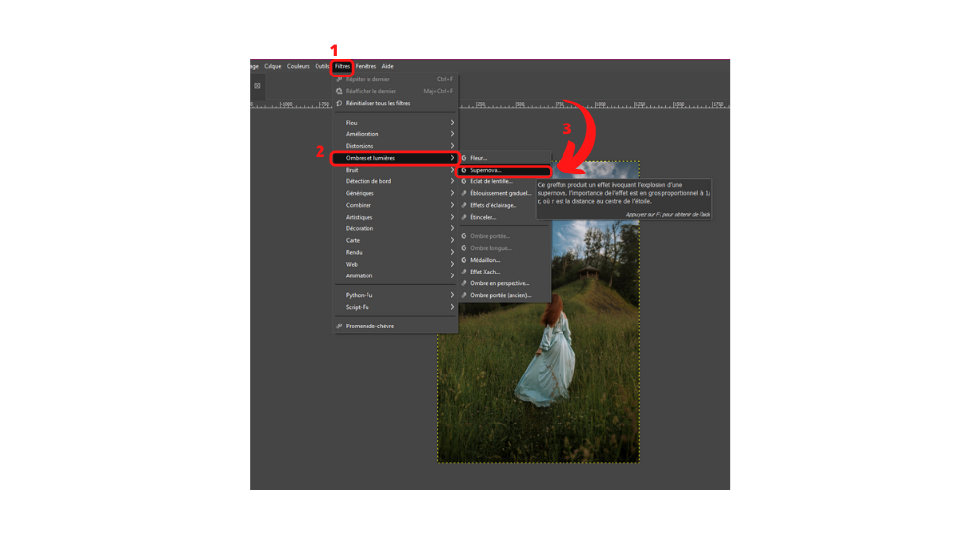980x549 pixels.
Task: Open the Flou submenu
Action: [395, 123]
